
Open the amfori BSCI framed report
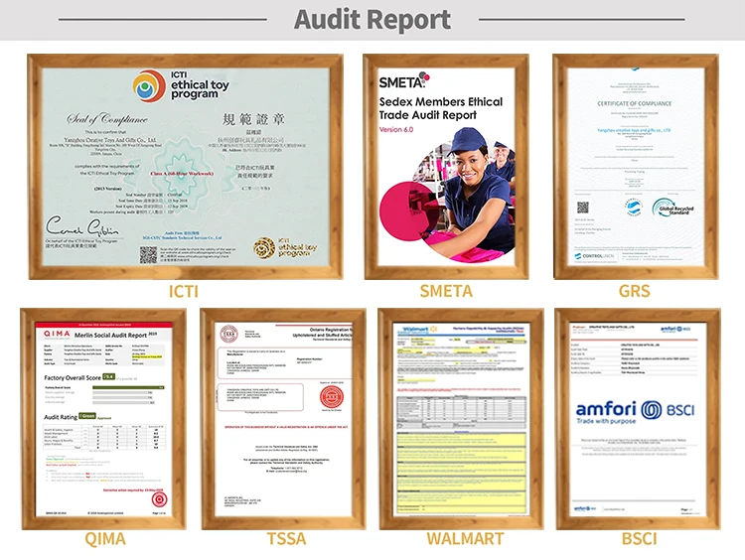coord(638,419)
